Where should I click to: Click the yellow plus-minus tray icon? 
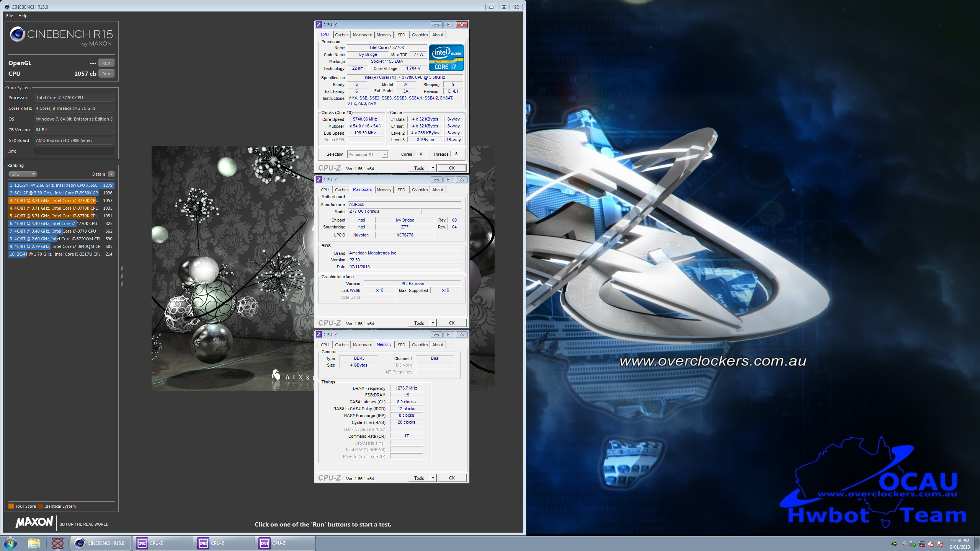tap(894, 544)
